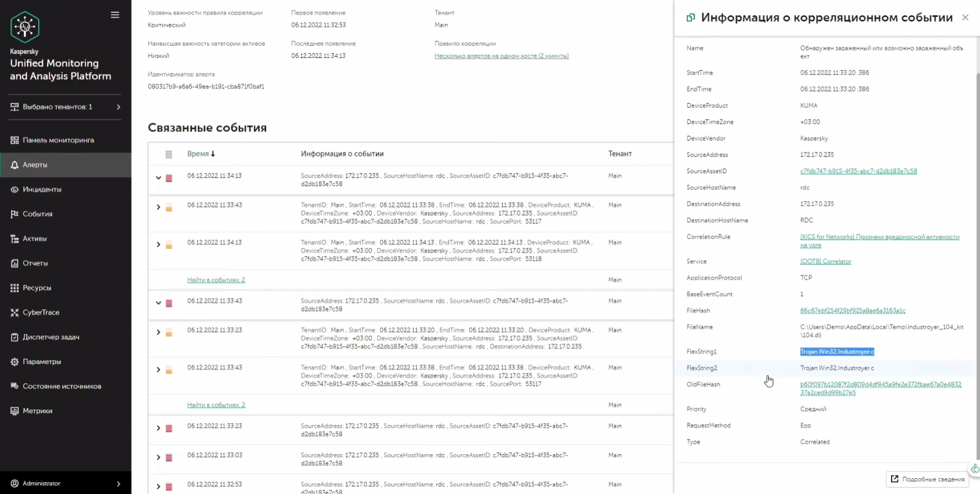Open the События menu section
Screen dimensions: 980x494
(37, 214)
